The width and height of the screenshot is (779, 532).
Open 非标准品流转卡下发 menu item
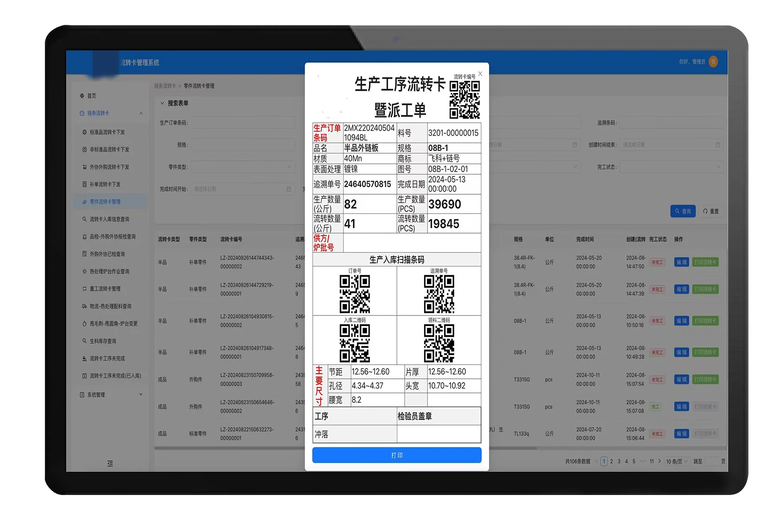tap(109, 149)
